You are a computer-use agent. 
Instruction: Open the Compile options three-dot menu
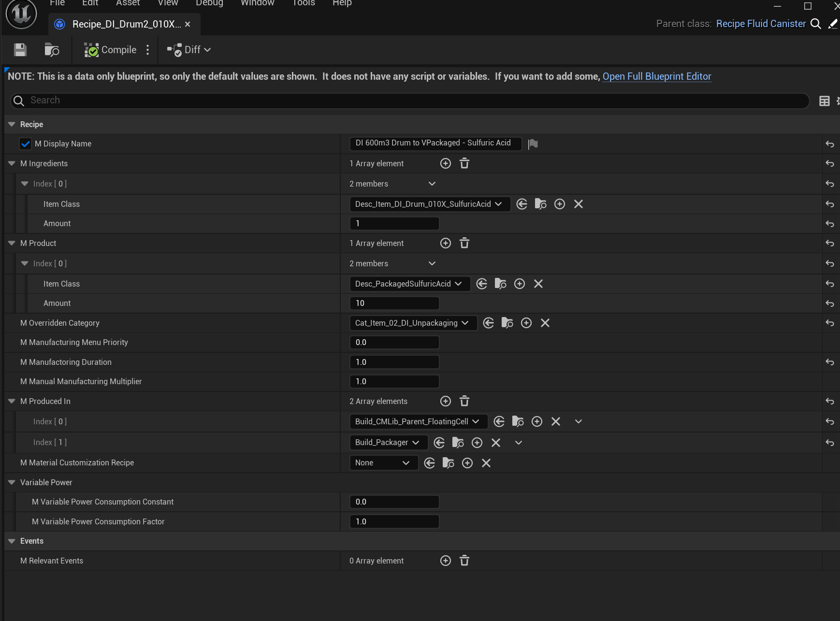click(148, 50)
